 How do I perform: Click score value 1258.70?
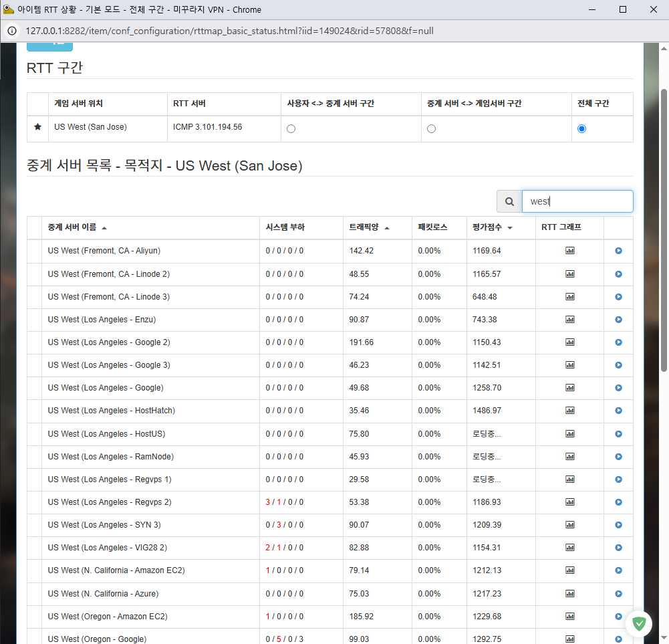[487, 388]
